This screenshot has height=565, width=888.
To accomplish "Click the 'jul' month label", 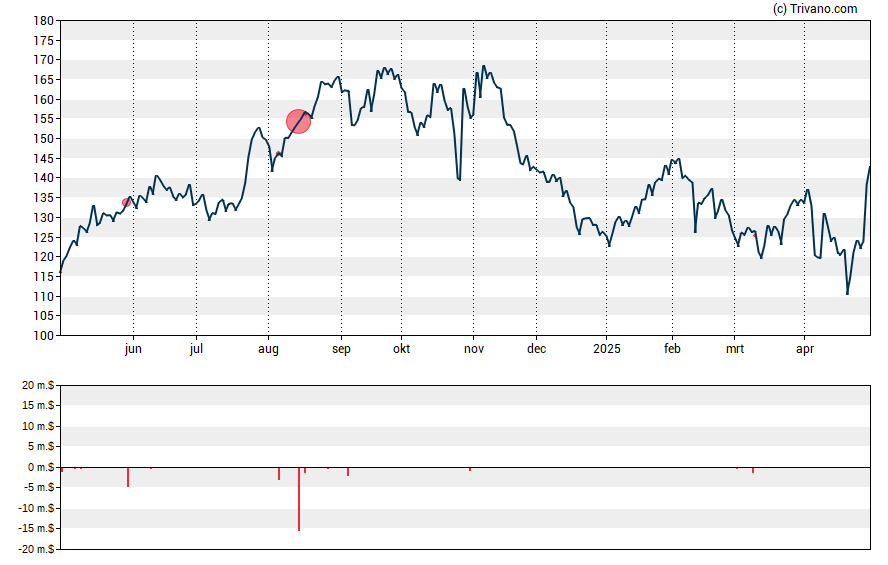I will pos(197,348).
